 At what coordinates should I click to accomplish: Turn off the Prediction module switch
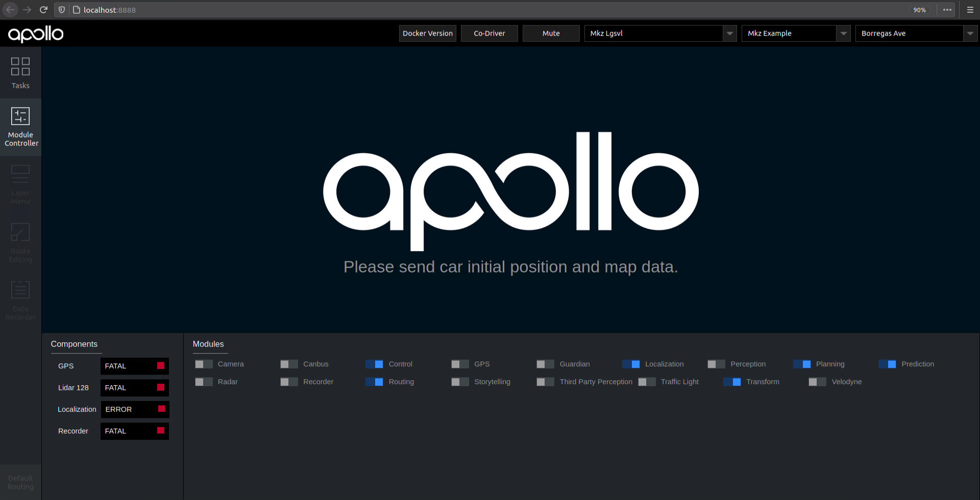(x=887, y=364)
